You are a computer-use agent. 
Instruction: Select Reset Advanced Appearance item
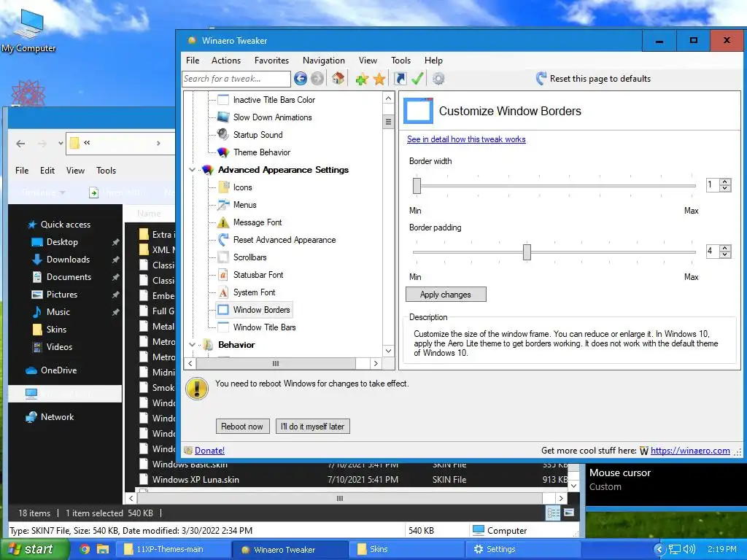(x=285, y=240)
